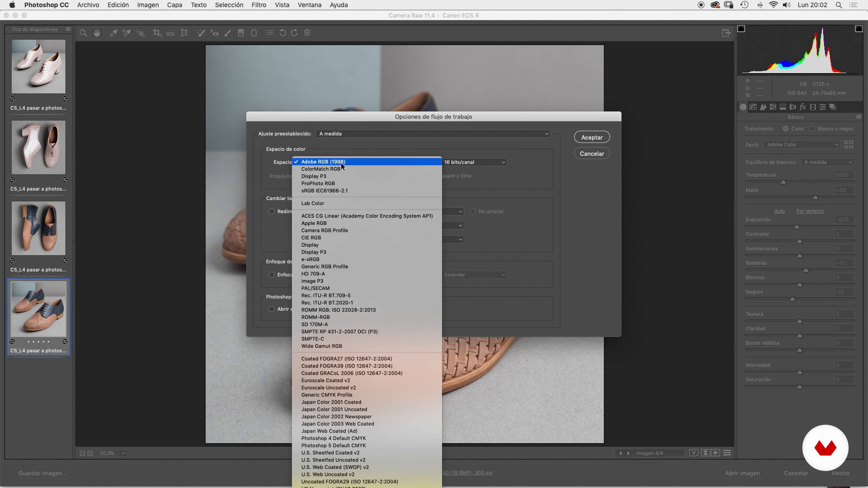The width and height of the screenshot is (868, 488).
Task: Select the first pink shoes thumbnail
Action: pyautogui.click(x=38, y=66)
